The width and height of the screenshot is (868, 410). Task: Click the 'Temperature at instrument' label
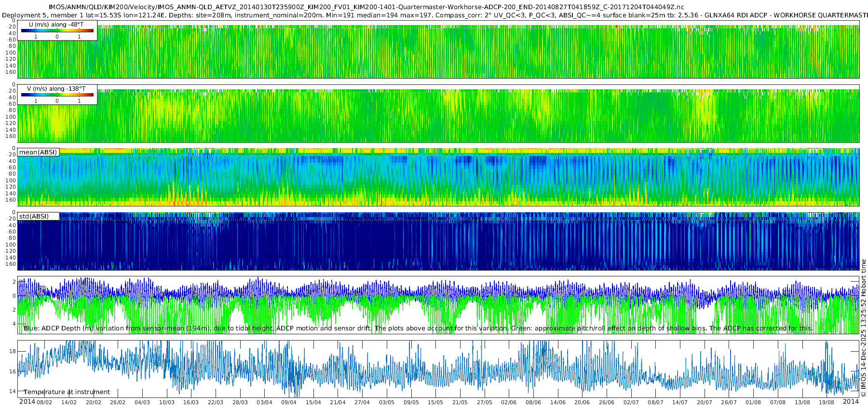[x=67, y=392]
